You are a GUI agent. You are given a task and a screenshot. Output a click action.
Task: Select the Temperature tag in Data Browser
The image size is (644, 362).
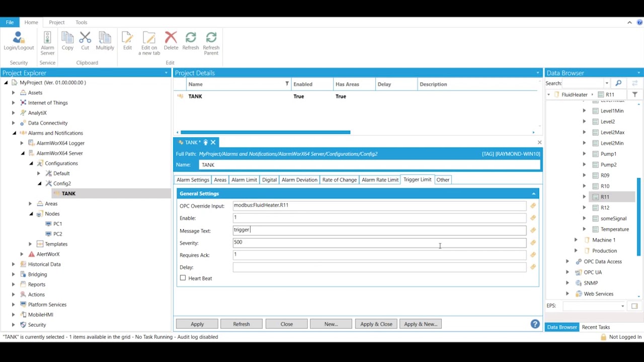[x=614, y=229]
